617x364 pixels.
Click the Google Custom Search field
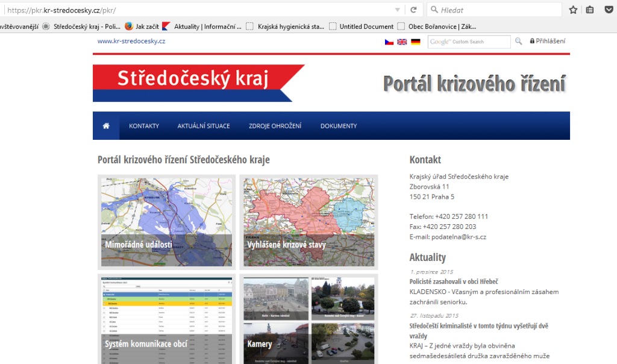coord(469,42)
